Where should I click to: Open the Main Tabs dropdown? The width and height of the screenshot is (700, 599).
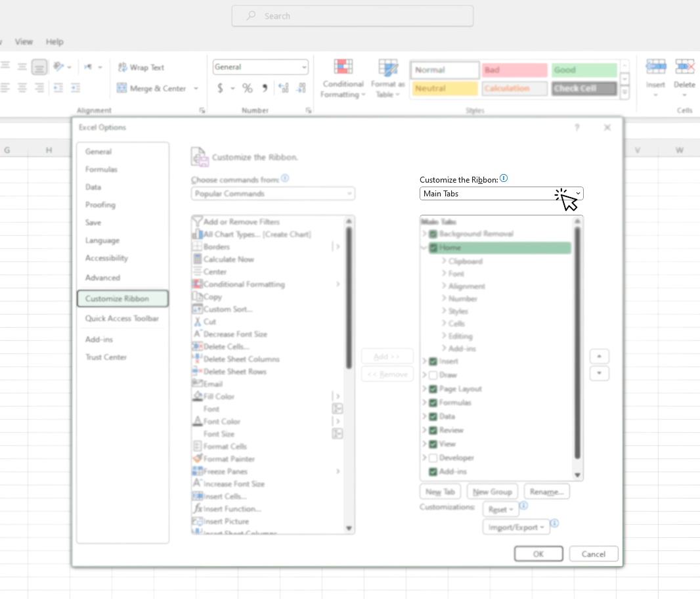coord(501,193)
